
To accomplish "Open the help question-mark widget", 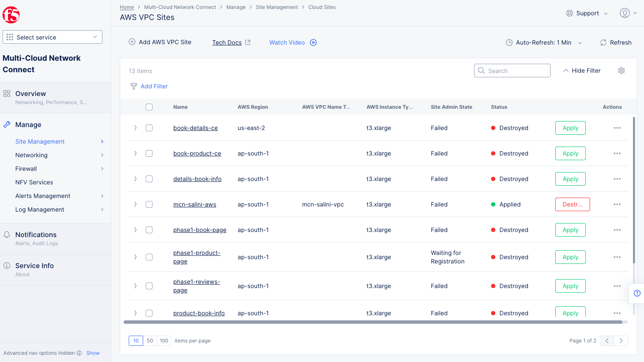I will pyautogui.click(x=637, y=293).
